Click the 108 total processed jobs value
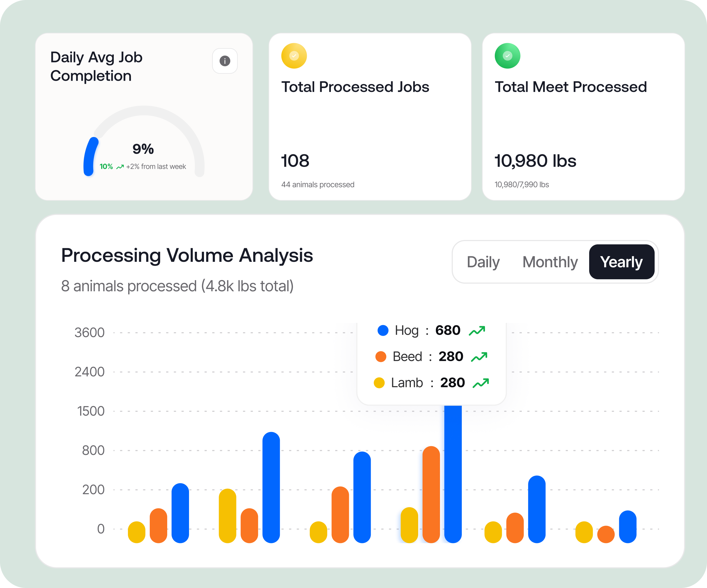Viewport: 707px width, 588px height. tap(295, 161)
